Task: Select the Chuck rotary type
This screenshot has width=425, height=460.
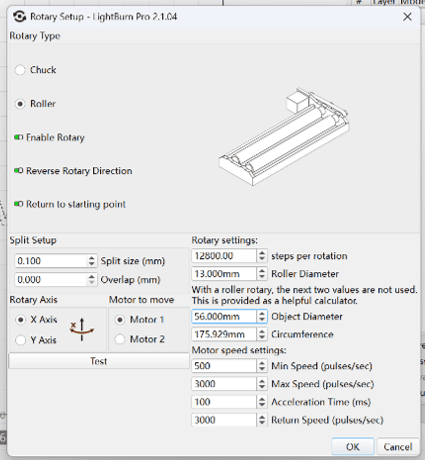Action: pyautogui.click(x=20, y=70)
